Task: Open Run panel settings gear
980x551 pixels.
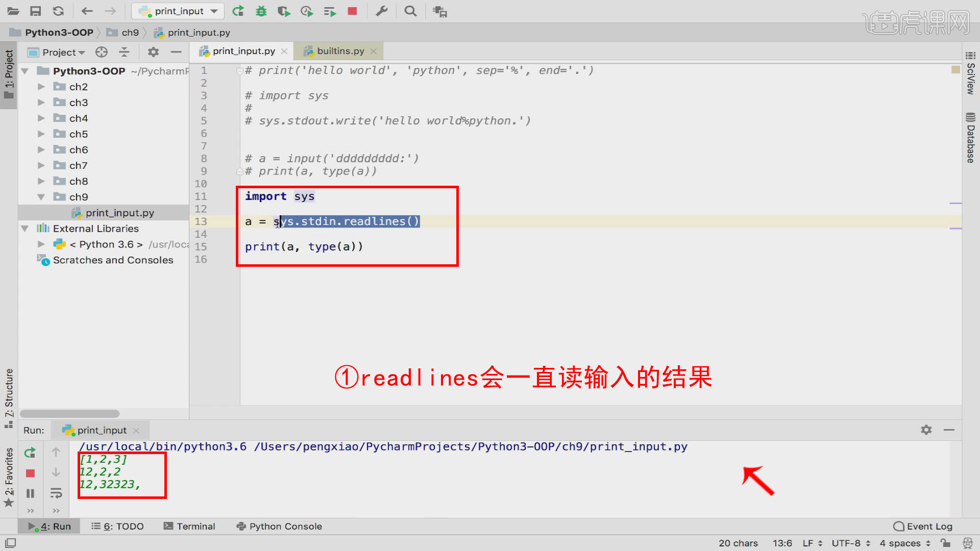Action: coord(926,430)
